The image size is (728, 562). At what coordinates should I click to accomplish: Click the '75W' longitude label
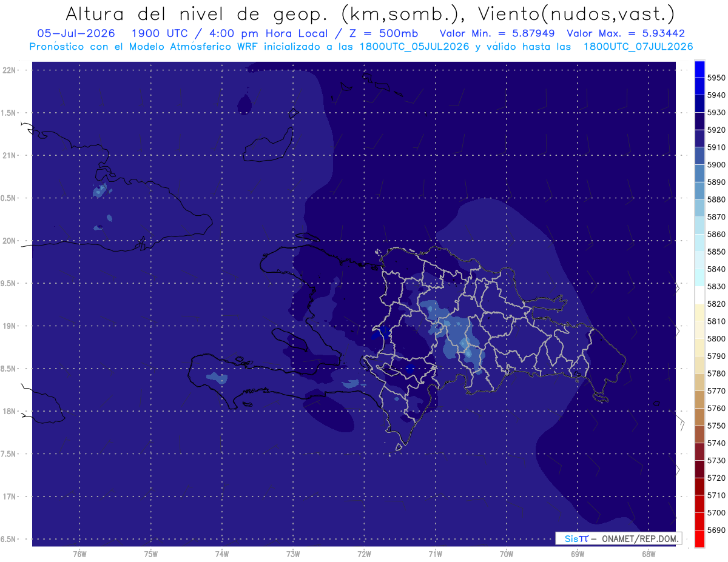click(x=150, y=554)
